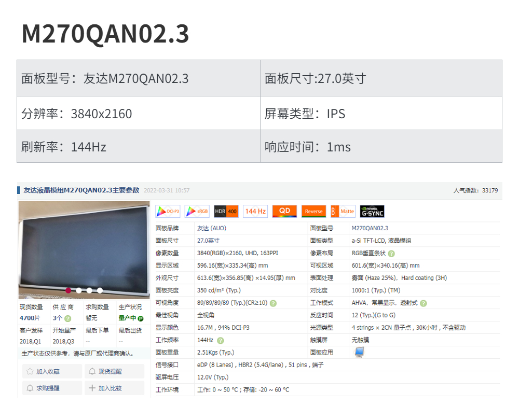Screen dimensions: 519x420
Task: Click help icon after AHVA 常黑显示 透射式
Action: tap(424, 303)
